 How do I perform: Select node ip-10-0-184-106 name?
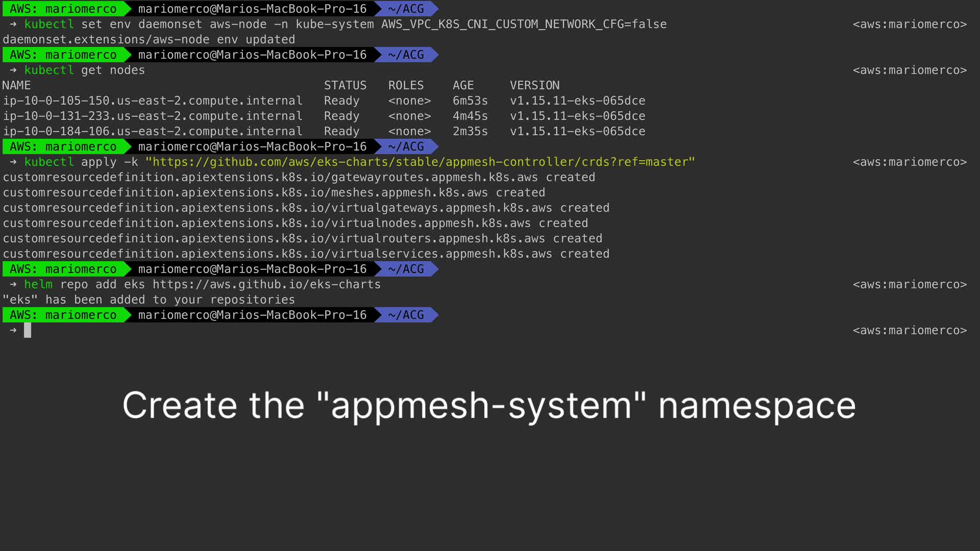coord(153,132)
